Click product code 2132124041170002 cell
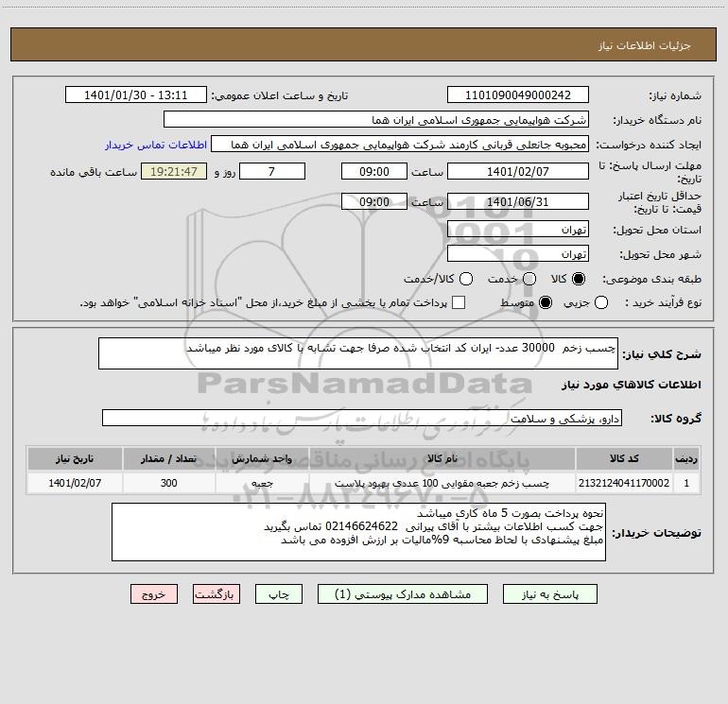This screenshot has height=704, width=728. tap(624, 483)
